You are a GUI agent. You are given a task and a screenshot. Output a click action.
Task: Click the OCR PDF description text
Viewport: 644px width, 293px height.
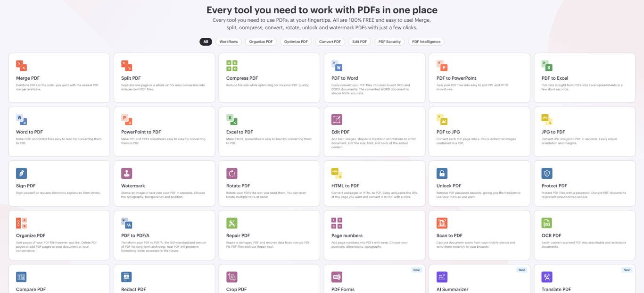[583, 244]
